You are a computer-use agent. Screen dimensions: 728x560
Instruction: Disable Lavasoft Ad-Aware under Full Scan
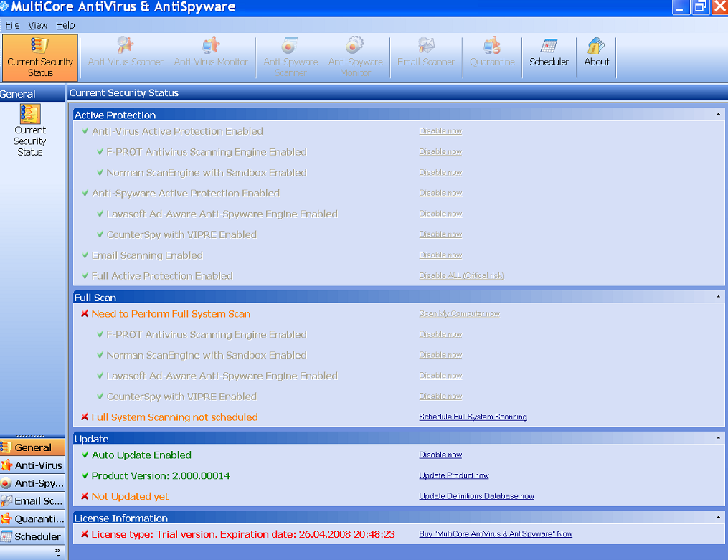click(440, 375)
